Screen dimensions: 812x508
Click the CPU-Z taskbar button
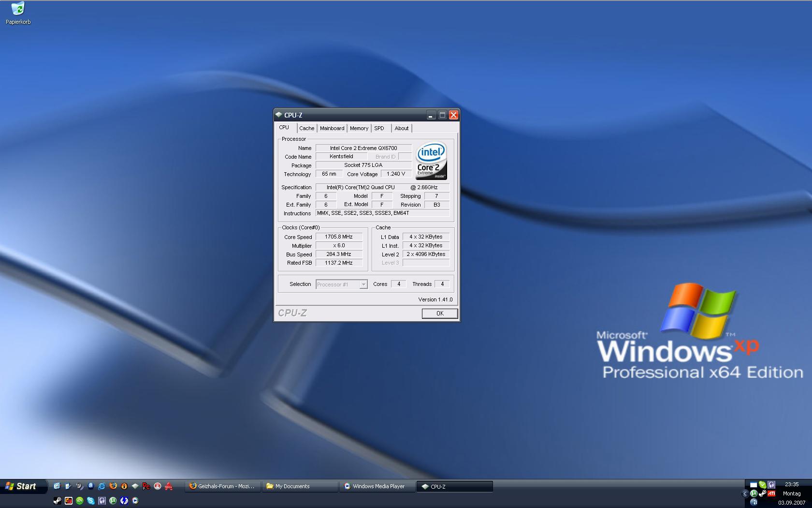tap(455, 487)
